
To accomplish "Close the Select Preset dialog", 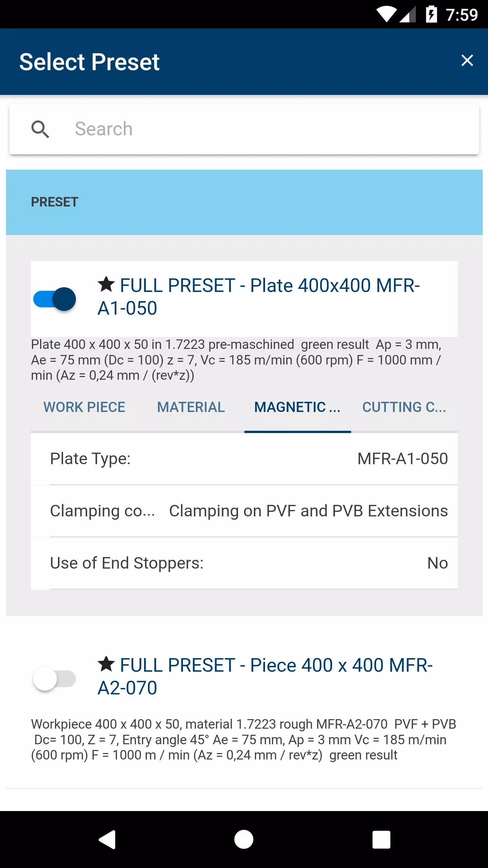I will click(x=467, y=61).
